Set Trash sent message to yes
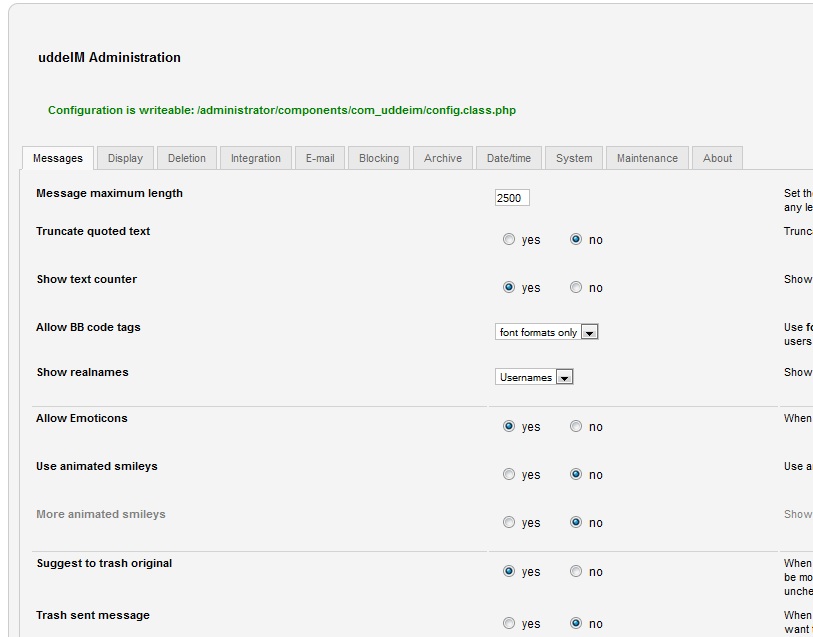This screenshot has height=637, width=813. pos(509,623)
